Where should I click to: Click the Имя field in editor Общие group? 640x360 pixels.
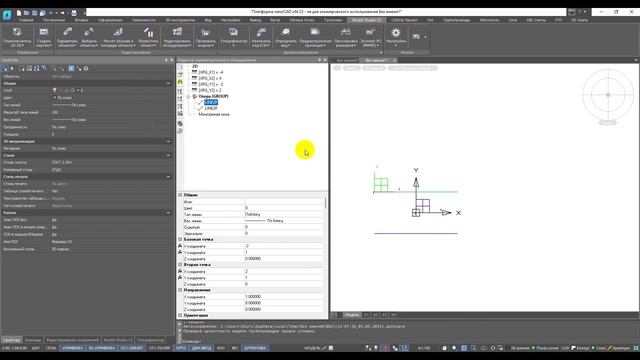[x=284, y=202]
